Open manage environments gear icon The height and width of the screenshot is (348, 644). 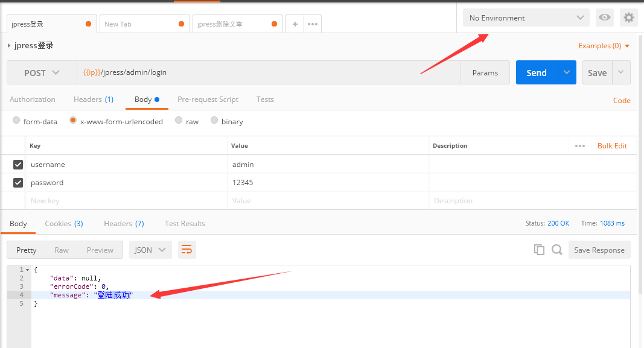629,17
